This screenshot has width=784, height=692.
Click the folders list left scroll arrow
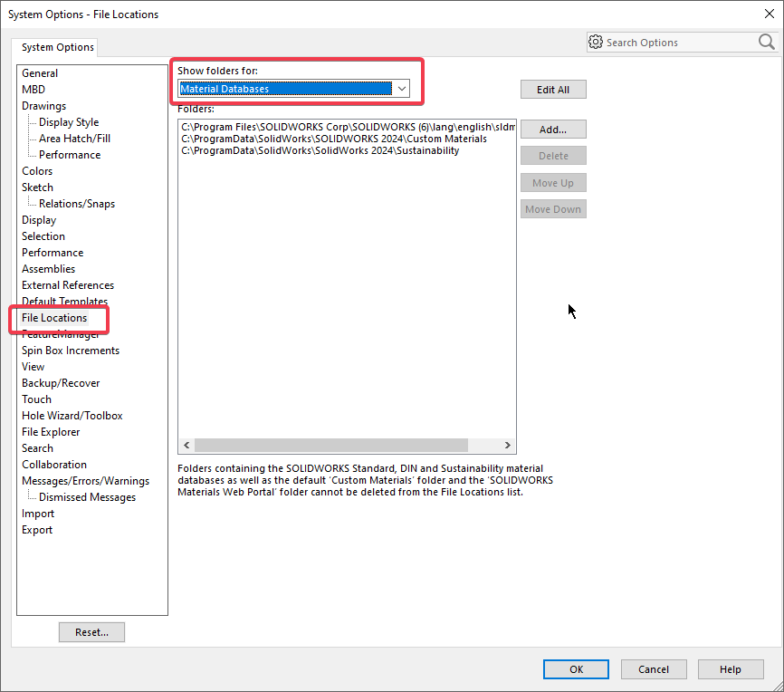pyautogui.click(x=186, y=446)
